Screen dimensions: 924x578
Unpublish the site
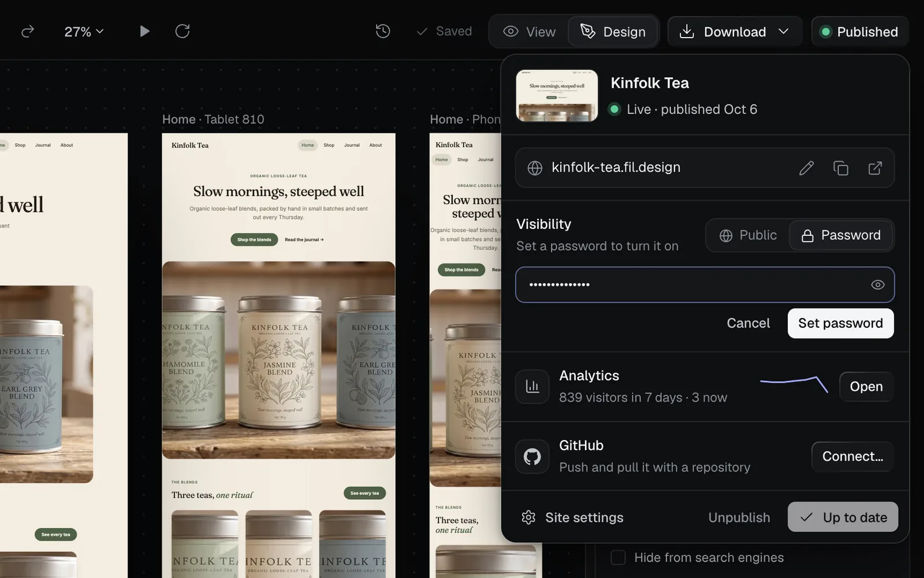tap(739, 517)
